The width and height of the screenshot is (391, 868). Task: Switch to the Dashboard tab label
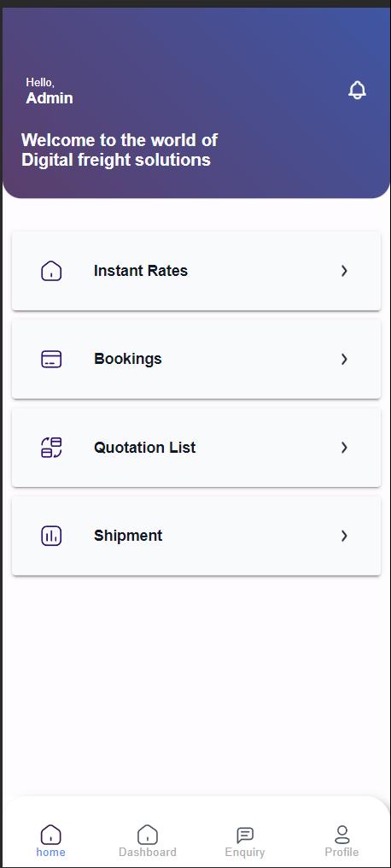pos(148,853)
